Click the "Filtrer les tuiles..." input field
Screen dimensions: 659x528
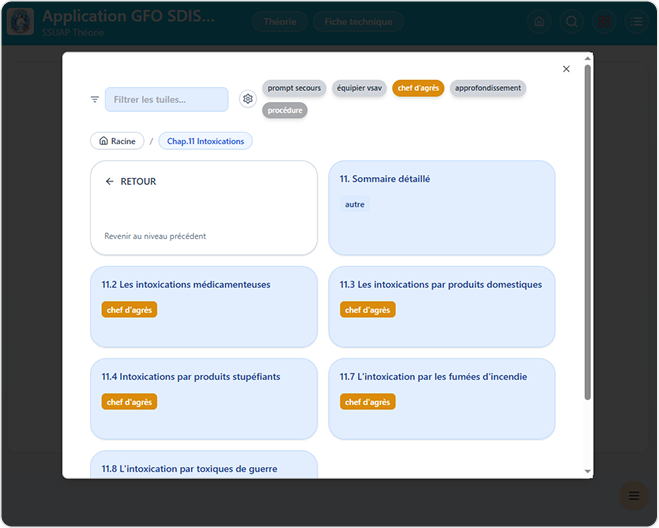[166, 99]
